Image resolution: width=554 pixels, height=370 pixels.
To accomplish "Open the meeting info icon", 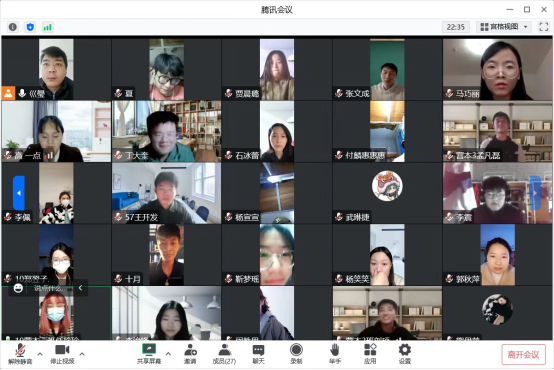I will (13, 27).
